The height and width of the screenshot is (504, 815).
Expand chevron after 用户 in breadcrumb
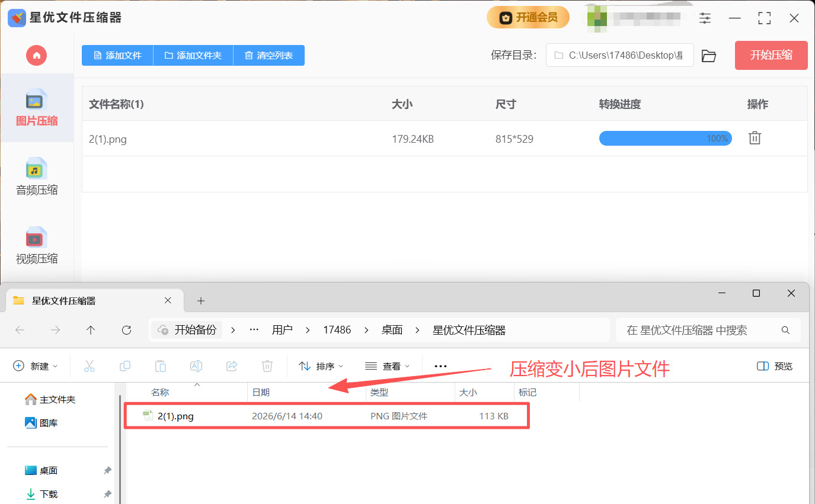(x=307, y=330)
